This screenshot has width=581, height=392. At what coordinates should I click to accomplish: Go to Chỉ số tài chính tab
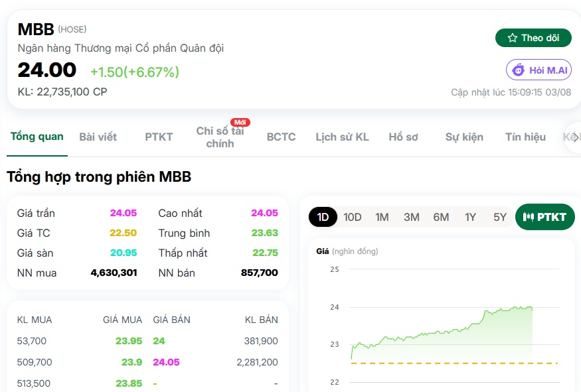(x=220, y=137)
